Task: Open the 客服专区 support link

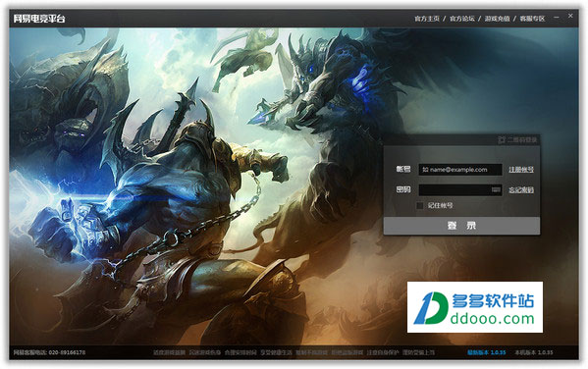Action: (x=532, y=19)
